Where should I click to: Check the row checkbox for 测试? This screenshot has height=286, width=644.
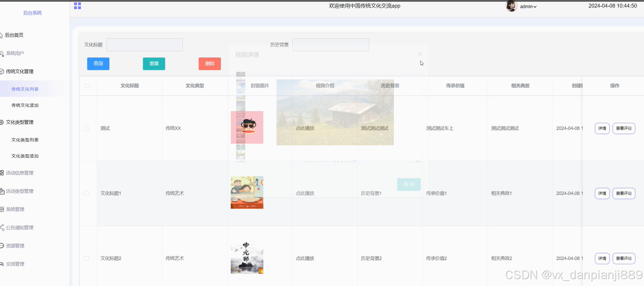[87, 128]
